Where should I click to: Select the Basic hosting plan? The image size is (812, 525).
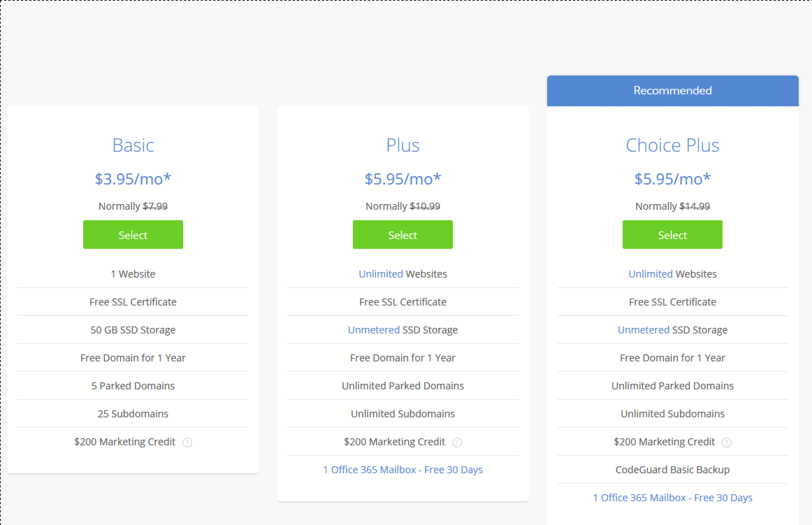pos(133,235)
